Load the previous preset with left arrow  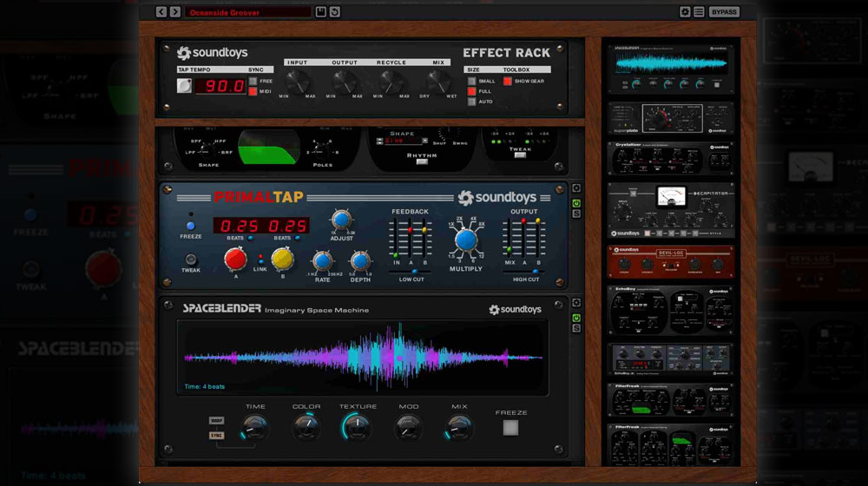click(x=161, y=12)
